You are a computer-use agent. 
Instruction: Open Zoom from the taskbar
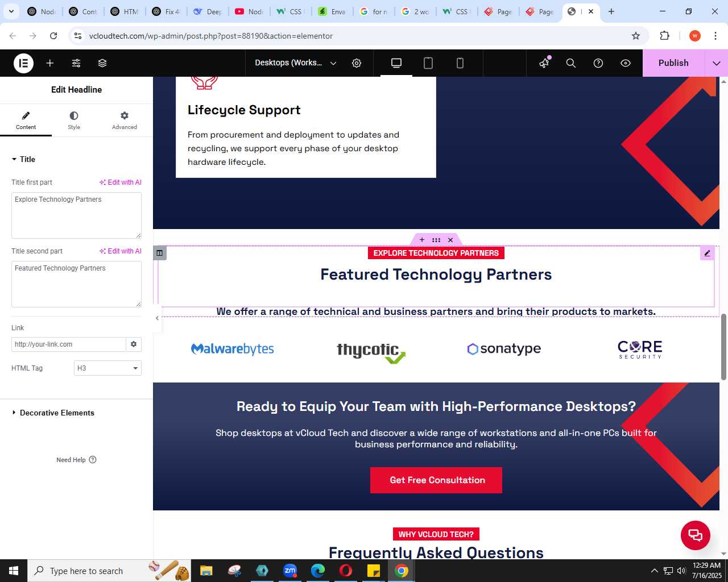(290, 571)
